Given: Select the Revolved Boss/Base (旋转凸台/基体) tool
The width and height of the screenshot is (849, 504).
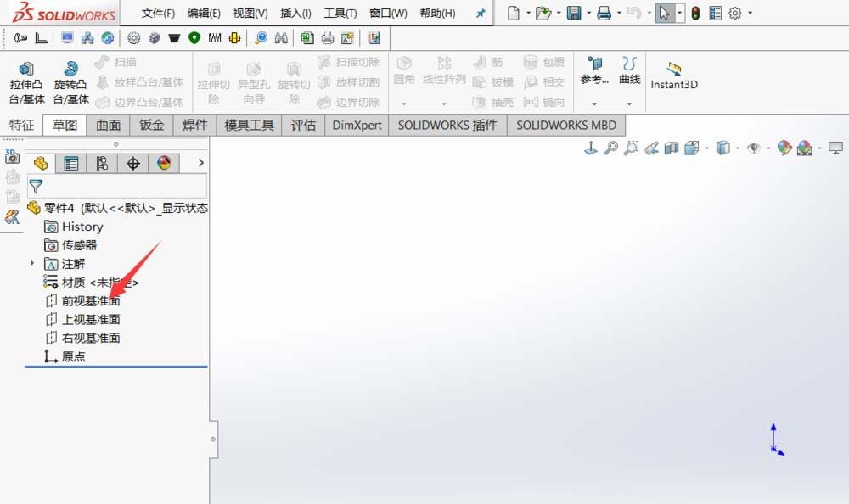Looking at the screenshot, I should (70, 78).
